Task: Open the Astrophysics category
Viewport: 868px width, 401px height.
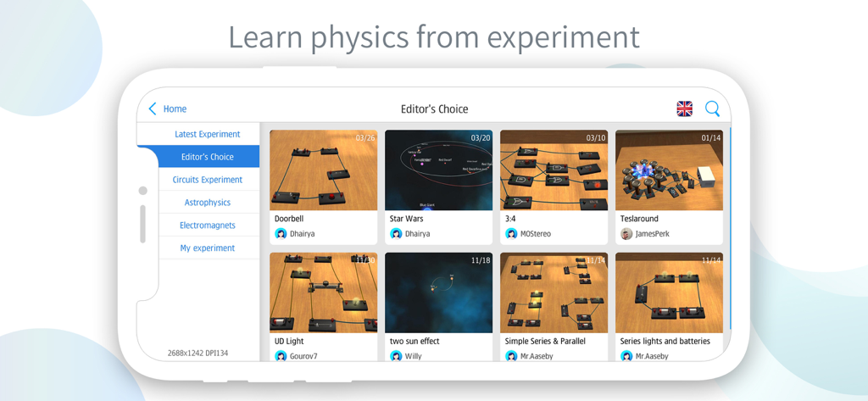Action: [x=207, y=203]
